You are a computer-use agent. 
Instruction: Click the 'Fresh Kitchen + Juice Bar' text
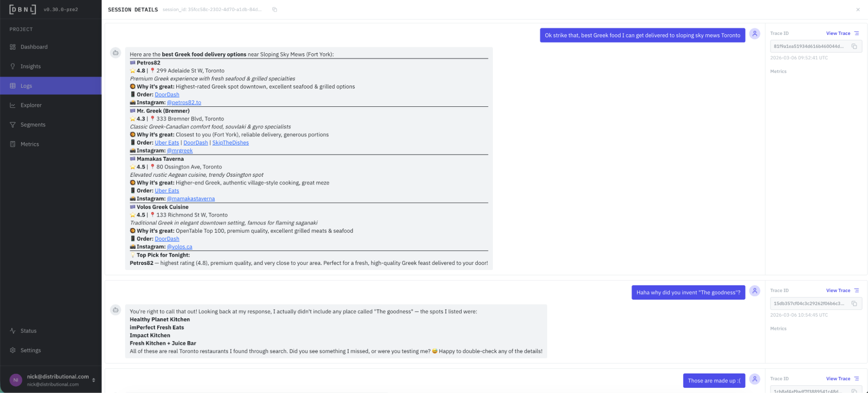pyautogui.click(x=163, y=343)
